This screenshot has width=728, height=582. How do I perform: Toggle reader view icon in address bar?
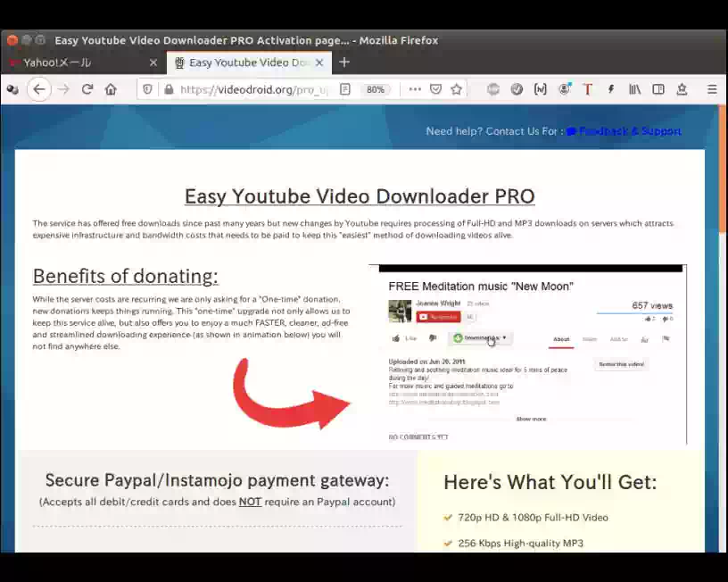pyautogui.click(x=345, y=89)
